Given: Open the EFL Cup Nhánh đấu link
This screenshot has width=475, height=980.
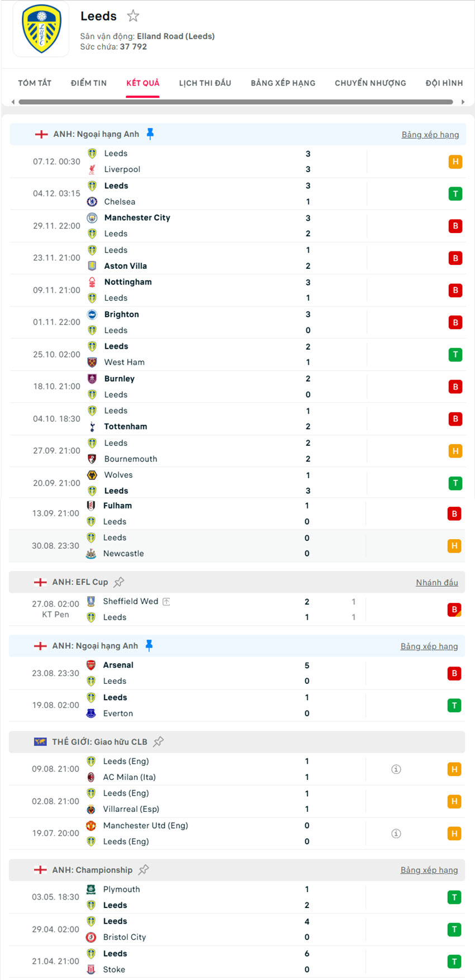Looking at the screenshot, I should [436, 583].
